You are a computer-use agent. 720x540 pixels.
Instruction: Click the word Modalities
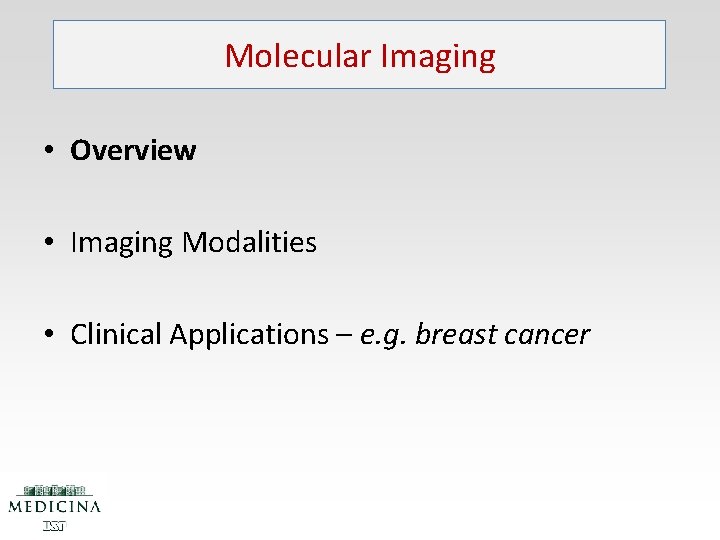click(x=249, y=242)
